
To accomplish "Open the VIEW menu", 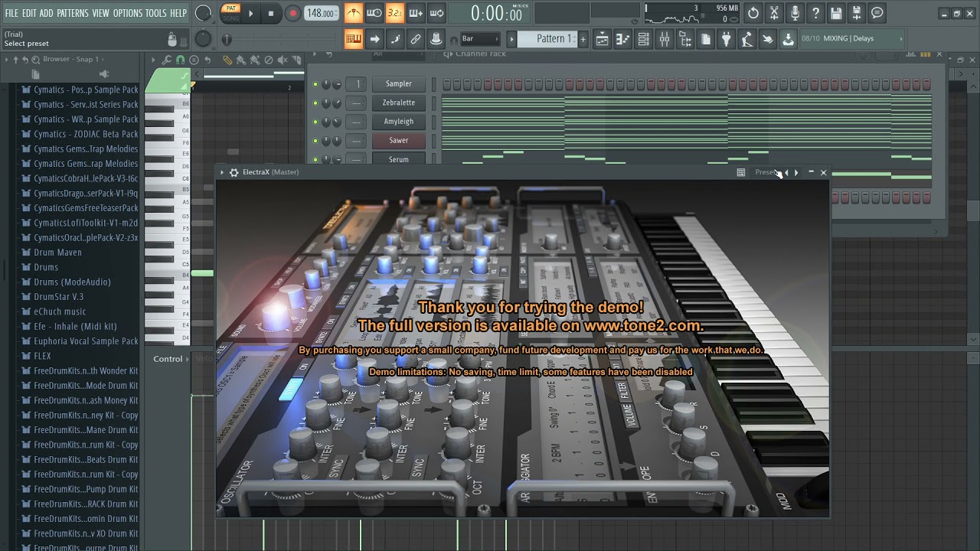I will (101, 13).
